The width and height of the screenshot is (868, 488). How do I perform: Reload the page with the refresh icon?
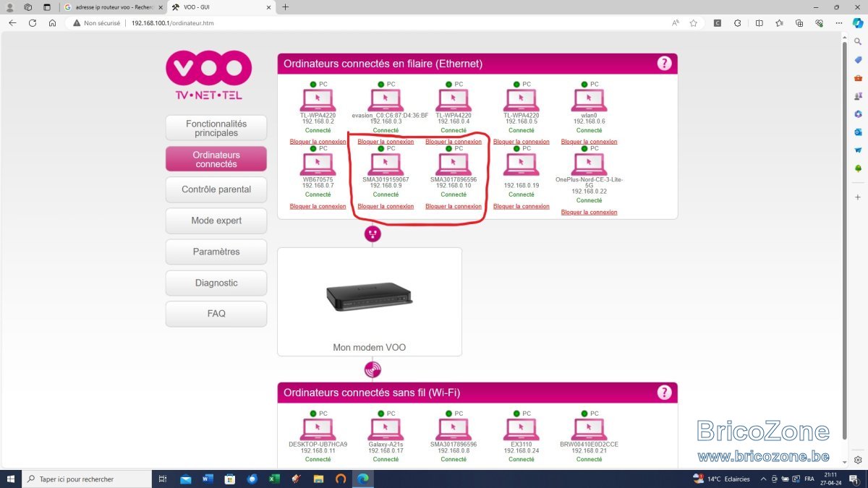click(x=33, y=23)
